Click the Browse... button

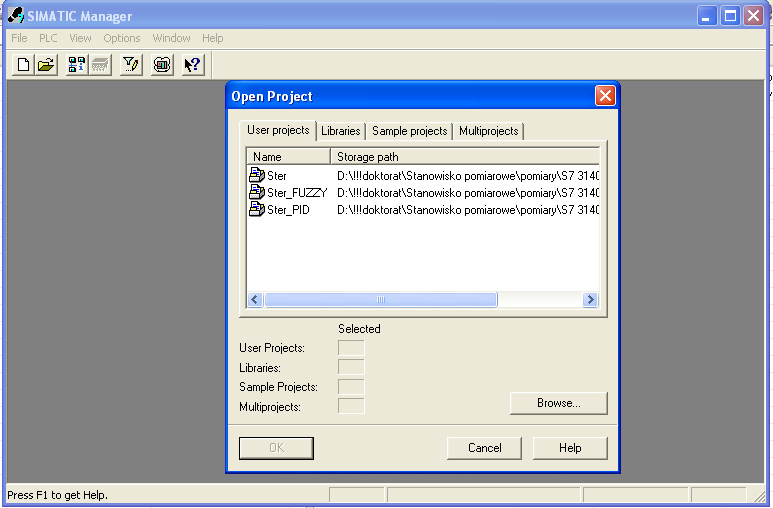[x=559, y=403]
